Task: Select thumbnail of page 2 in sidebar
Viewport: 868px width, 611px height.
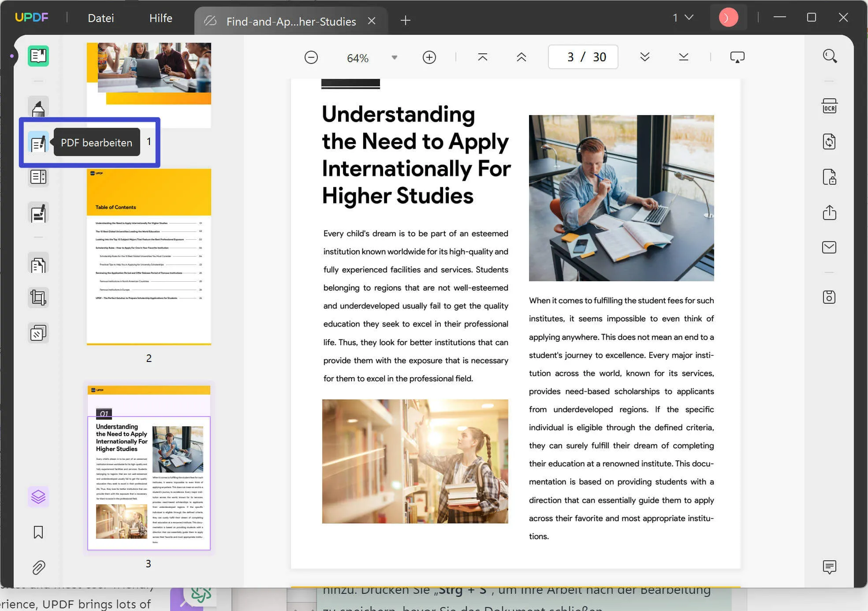Action: click(x=149, y=258)
